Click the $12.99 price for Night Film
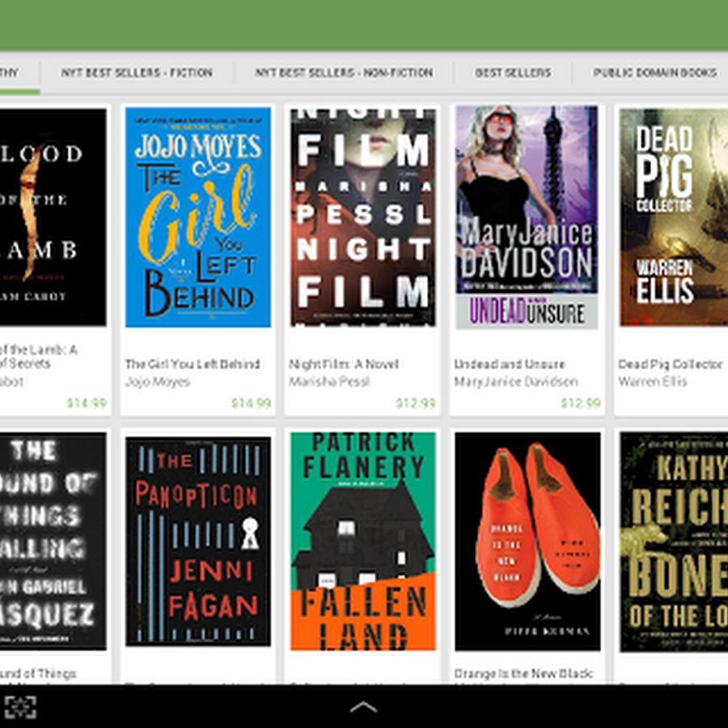 tap(416, 403)
